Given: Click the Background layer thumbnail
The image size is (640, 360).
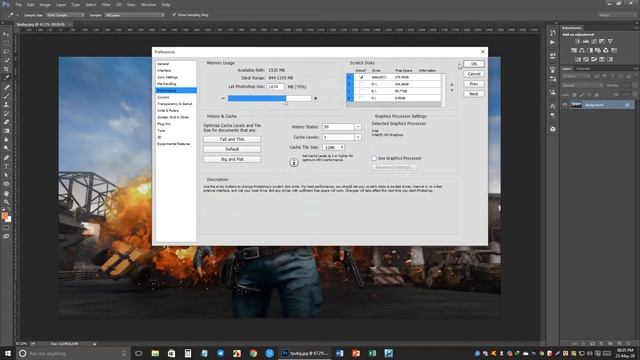Looking at the screenshot, I should point(576,105).
